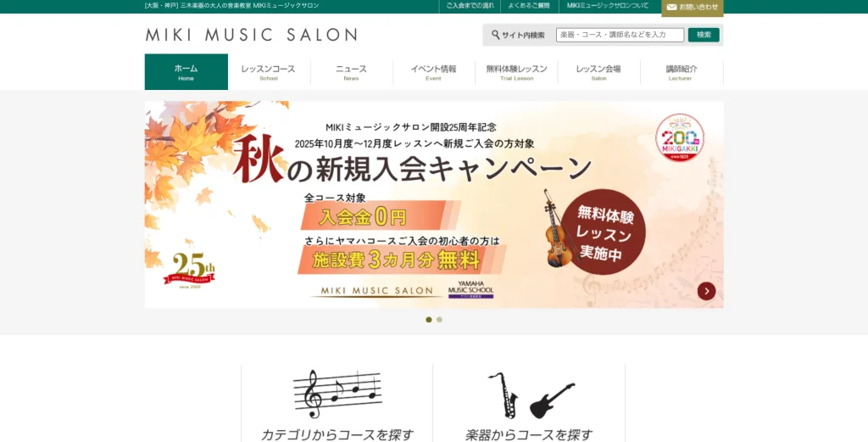Click the musical staff icon for category search
Image resolution: width=868 pixels, height=442 pixels.
pos(337,394)
